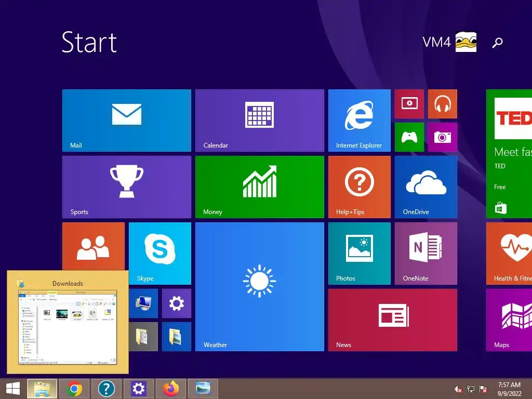The width and height of the screenshot is (532, 399).
Task: Open the Video tile with the play icon
Action: pos(409,104)
